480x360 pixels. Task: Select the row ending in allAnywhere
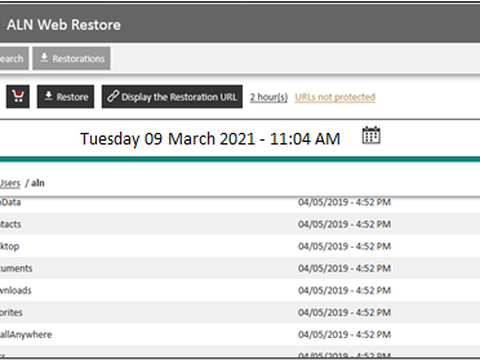[240, 334]
